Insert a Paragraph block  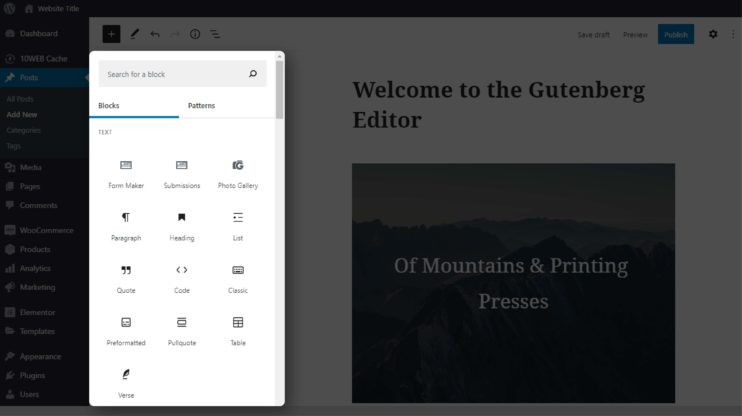pyautogui.click(x=126, y=226)
